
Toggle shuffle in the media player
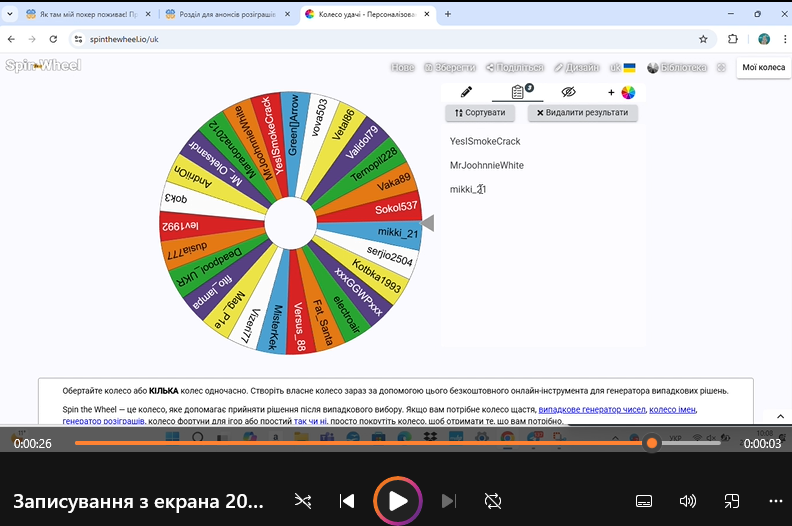(303, 500)
